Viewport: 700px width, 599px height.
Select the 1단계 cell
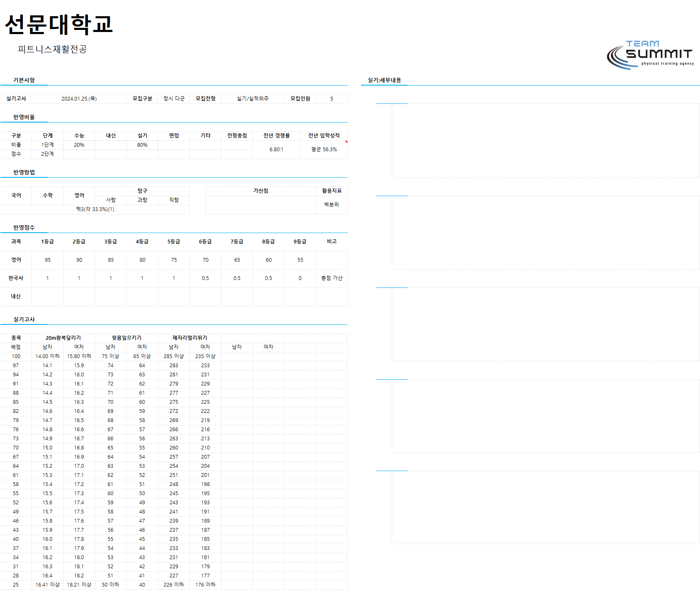pos(47,145)
